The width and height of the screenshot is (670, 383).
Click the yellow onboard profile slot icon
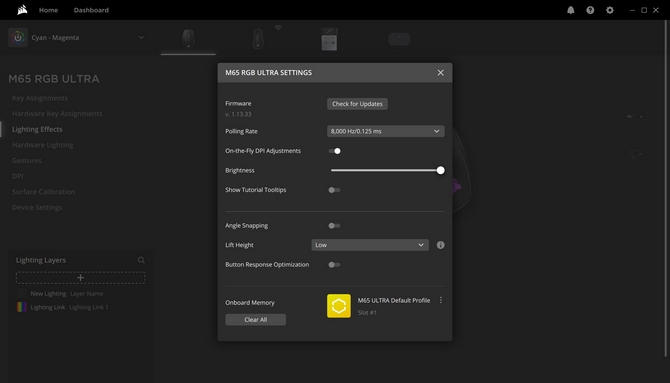pyautogui.click(x=339, y=306)
